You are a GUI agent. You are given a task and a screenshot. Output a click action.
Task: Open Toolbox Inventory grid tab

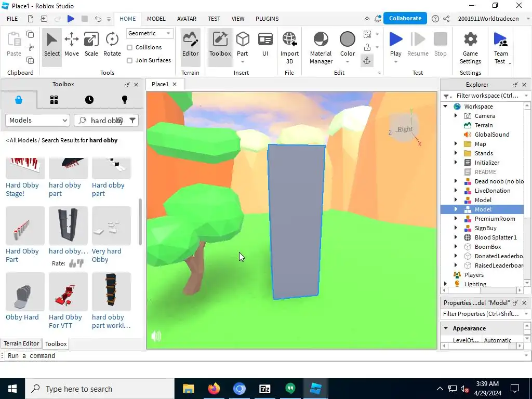(x=54, y=100)
